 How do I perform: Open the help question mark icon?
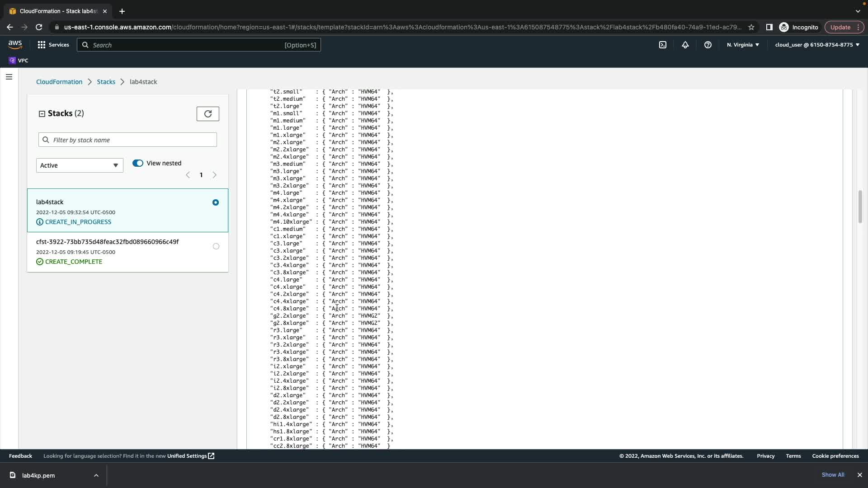coord(708,45)
